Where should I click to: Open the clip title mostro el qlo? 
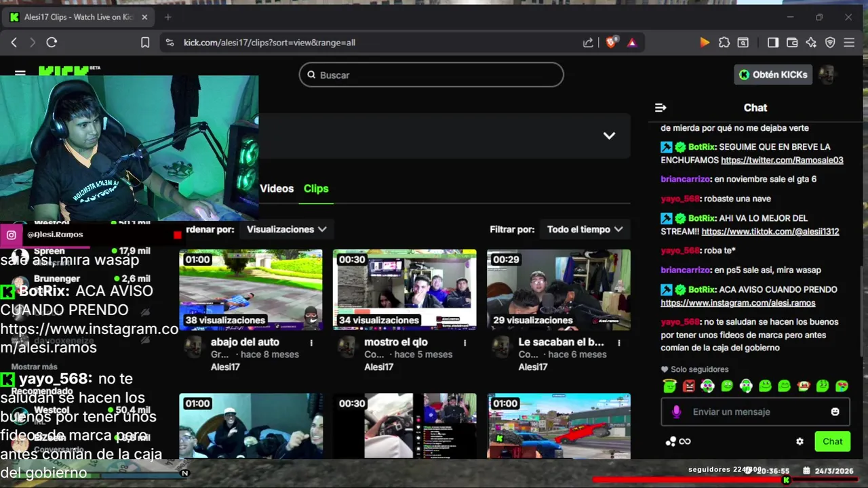(x=396, y=342)
